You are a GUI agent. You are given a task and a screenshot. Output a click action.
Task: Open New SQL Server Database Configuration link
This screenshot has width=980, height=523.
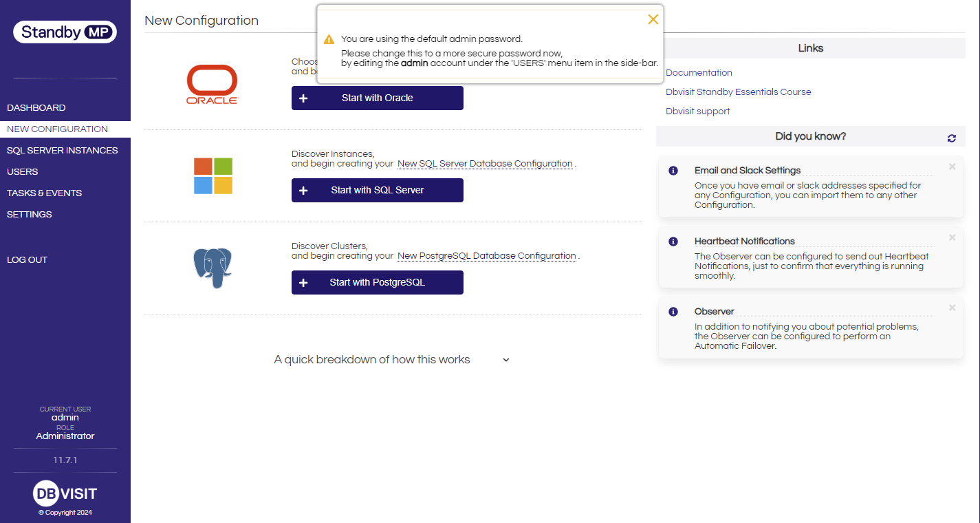(486, 164)
